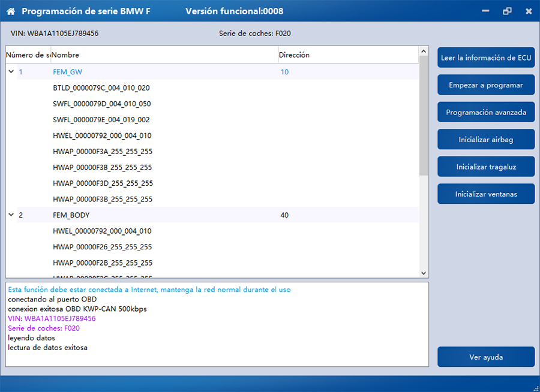The image size is (540, 392).
Task: Select the FEM_GW row
Action: [x=218, y=72]
